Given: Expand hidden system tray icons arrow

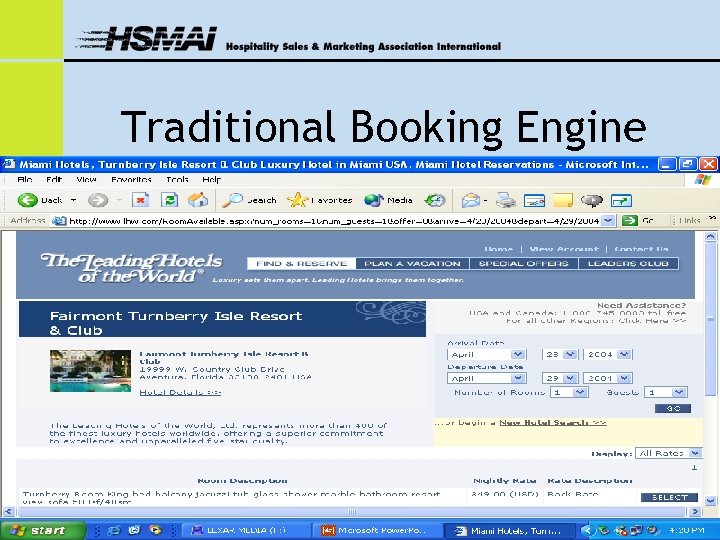Looking at the screenshot, I should [x=587, y=531].
